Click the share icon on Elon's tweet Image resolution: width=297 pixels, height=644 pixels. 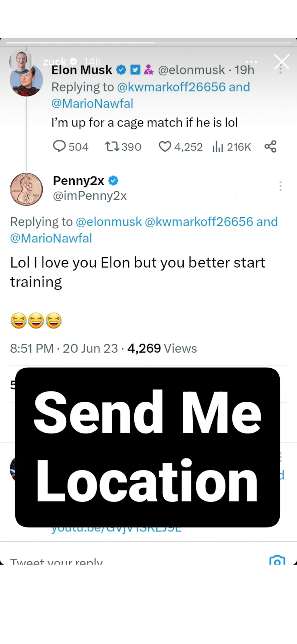coord(270,147)
